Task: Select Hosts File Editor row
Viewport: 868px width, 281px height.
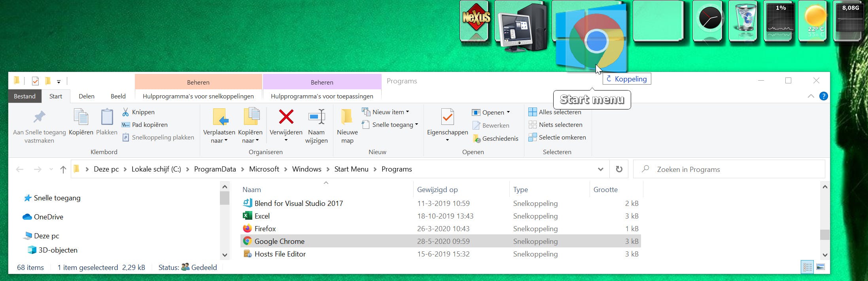Action: [x=441, y=254]
